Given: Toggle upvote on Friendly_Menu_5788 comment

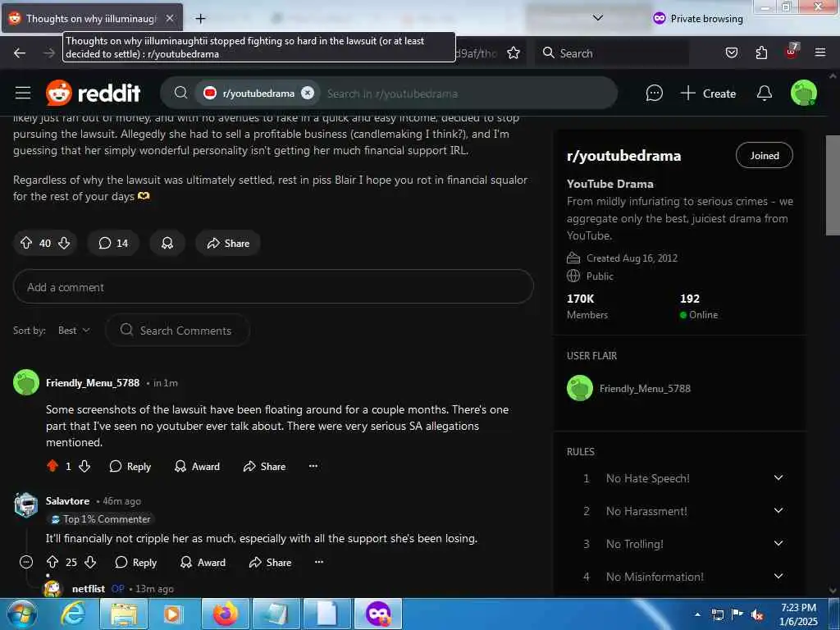Looking at the screenshot, I should (52, 466).
